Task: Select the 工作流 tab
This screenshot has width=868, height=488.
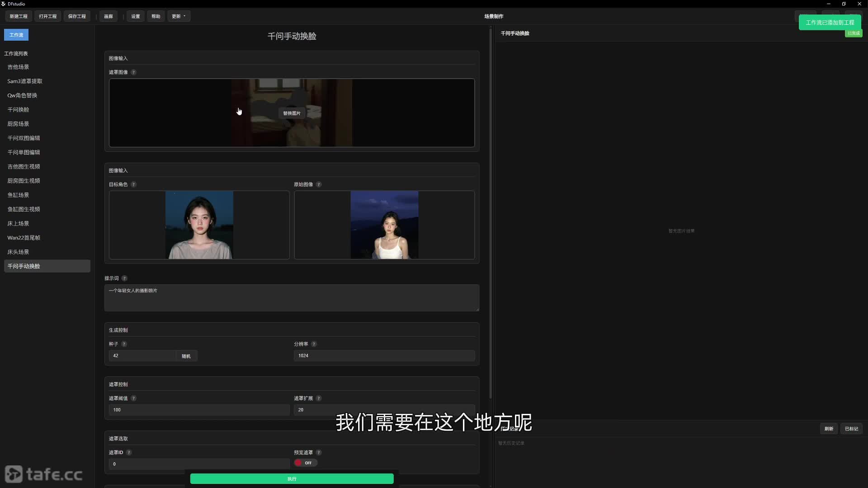Action: coord(16,35)
